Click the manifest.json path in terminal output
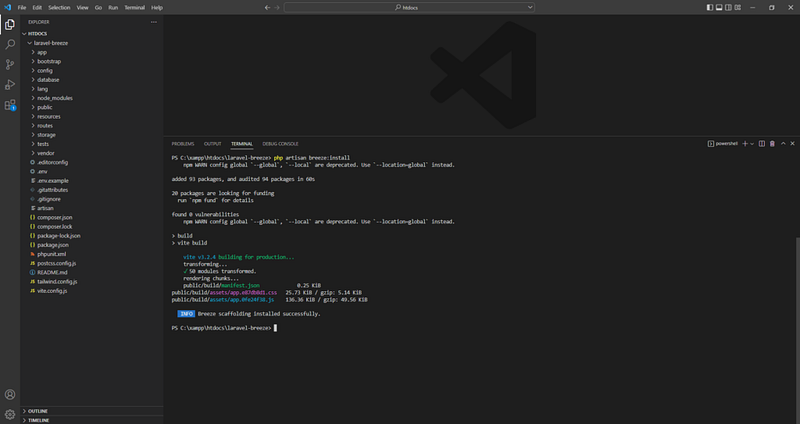The height and width of the screenshot is (424, 800). point(221,286)
